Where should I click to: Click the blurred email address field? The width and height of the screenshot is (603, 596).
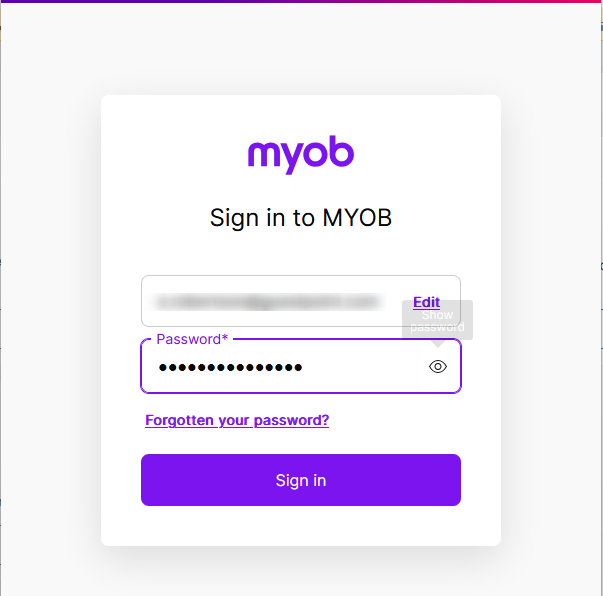coord(269,301)
